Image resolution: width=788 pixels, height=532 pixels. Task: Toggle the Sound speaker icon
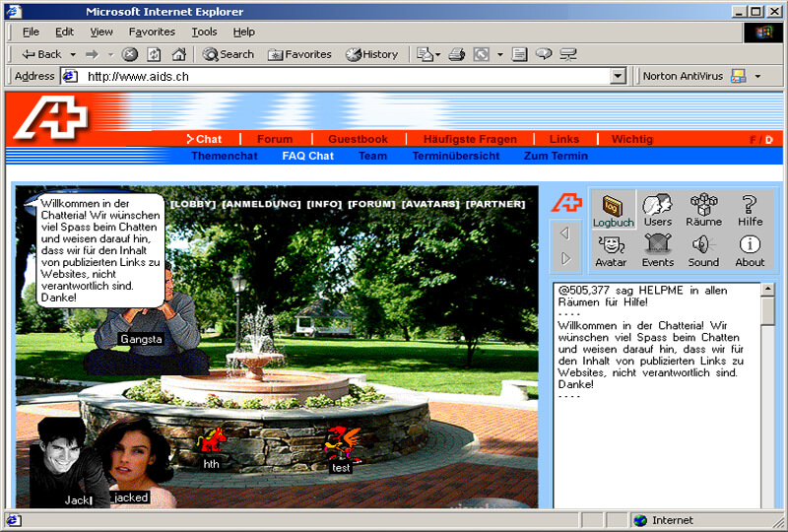(703, 251)
